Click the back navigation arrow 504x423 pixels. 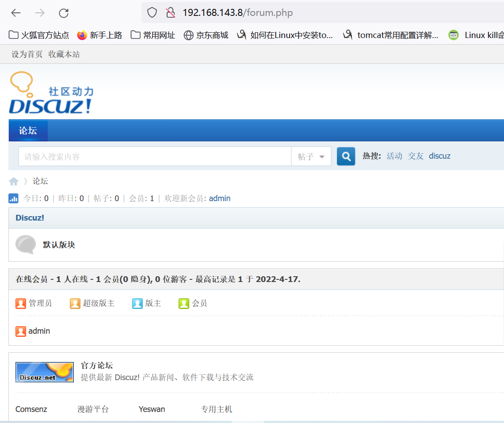pyautogui.click(x=16, y=13)
